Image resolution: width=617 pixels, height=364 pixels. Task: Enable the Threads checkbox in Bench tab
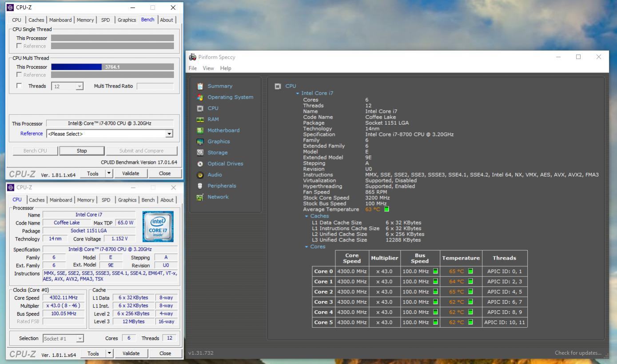coord(19,86)
